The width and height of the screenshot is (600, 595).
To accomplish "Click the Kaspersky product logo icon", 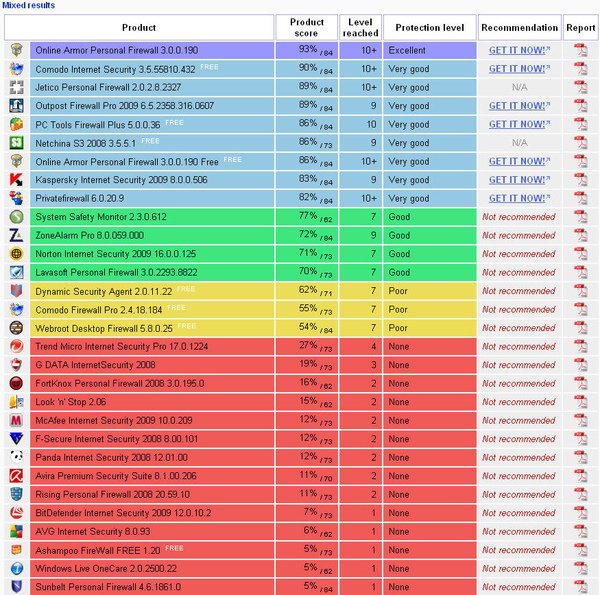I will [x=16, y=179].
